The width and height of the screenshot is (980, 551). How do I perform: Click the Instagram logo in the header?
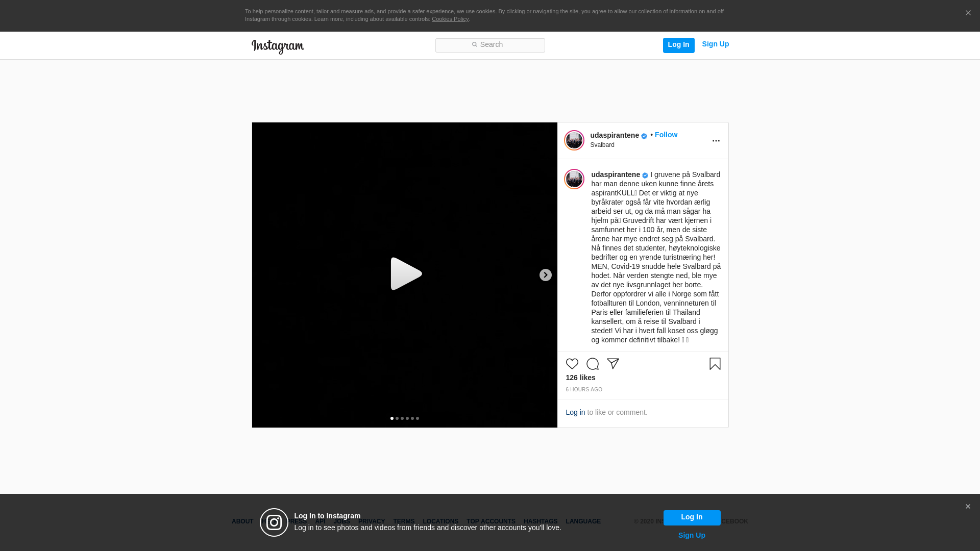(x=278, y=46)
